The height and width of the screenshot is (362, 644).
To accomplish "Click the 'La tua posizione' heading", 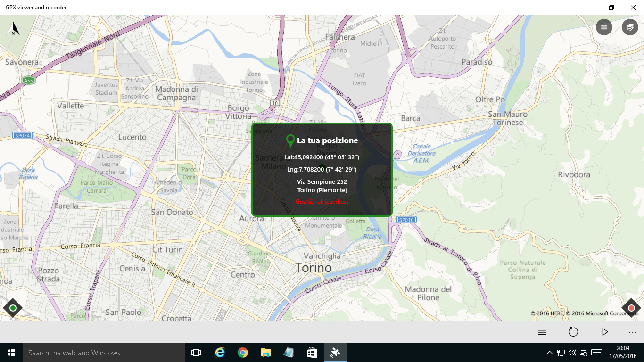I will point(327,140).
